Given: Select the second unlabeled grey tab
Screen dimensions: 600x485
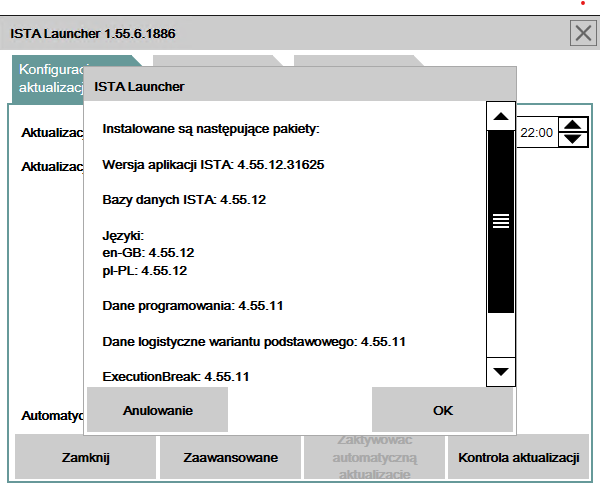Looking at the screenshot, I should point(218,60).
